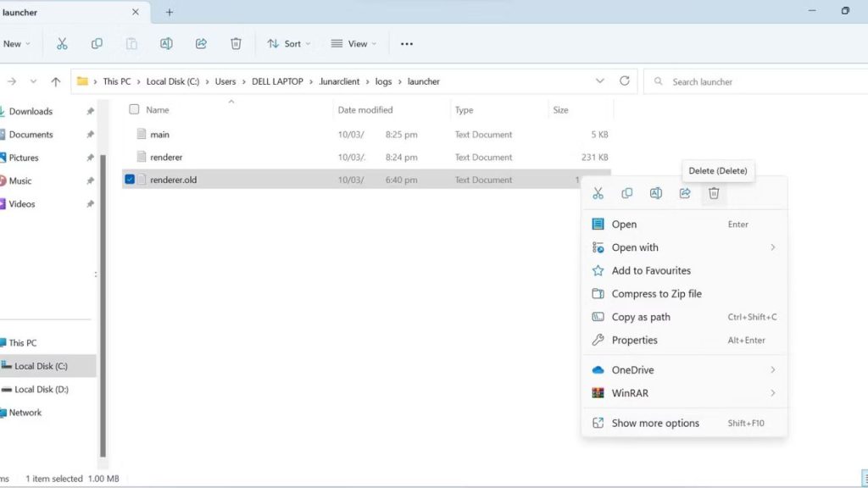
Task: Open the New dropdown menu
Action: tap(17, 43)
